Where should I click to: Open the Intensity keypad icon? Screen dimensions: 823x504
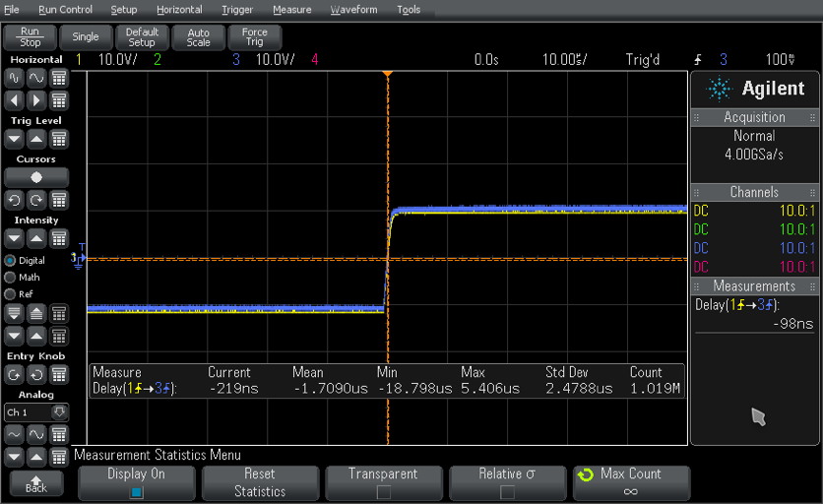coord(59,239)
